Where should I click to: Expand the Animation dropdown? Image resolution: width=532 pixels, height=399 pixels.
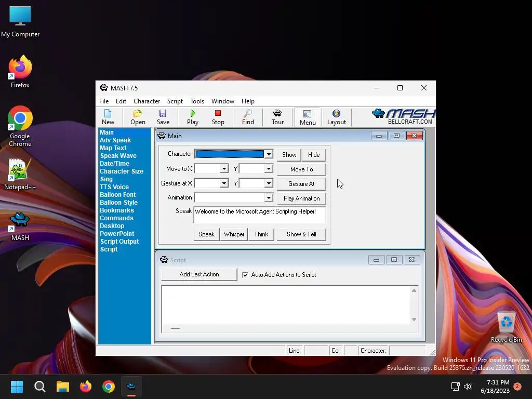pyautogui.click(x=269, y=197)
